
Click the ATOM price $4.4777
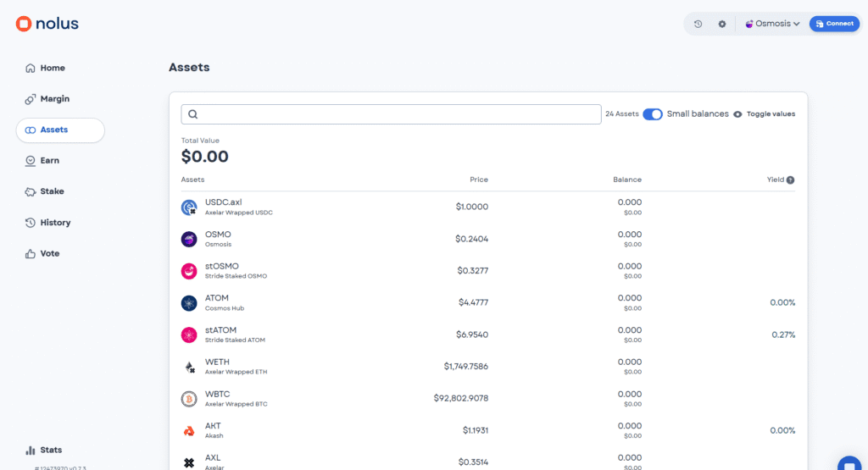point(473,302)
